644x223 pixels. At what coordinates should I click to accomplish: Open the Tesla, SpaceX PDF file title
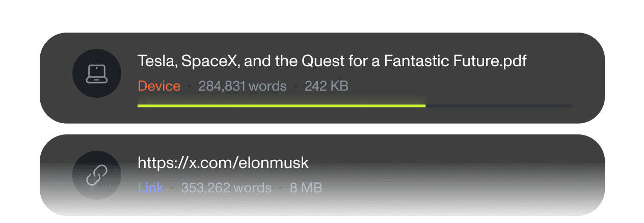[x=332, y=62]
